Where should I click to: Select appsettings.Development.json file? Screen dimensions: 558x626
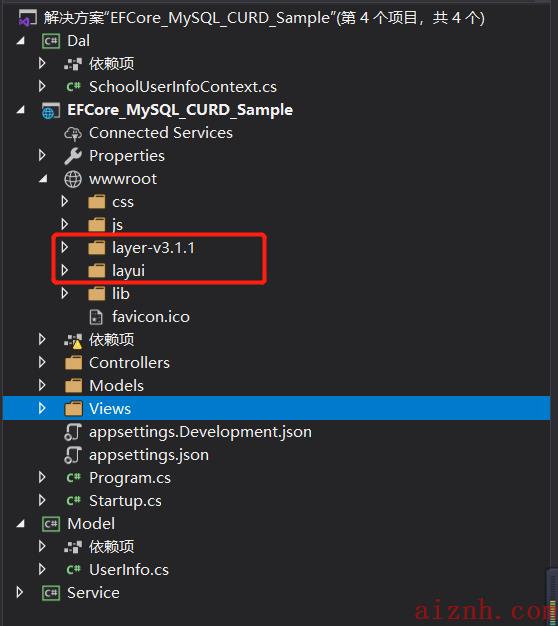coord(200,432)
